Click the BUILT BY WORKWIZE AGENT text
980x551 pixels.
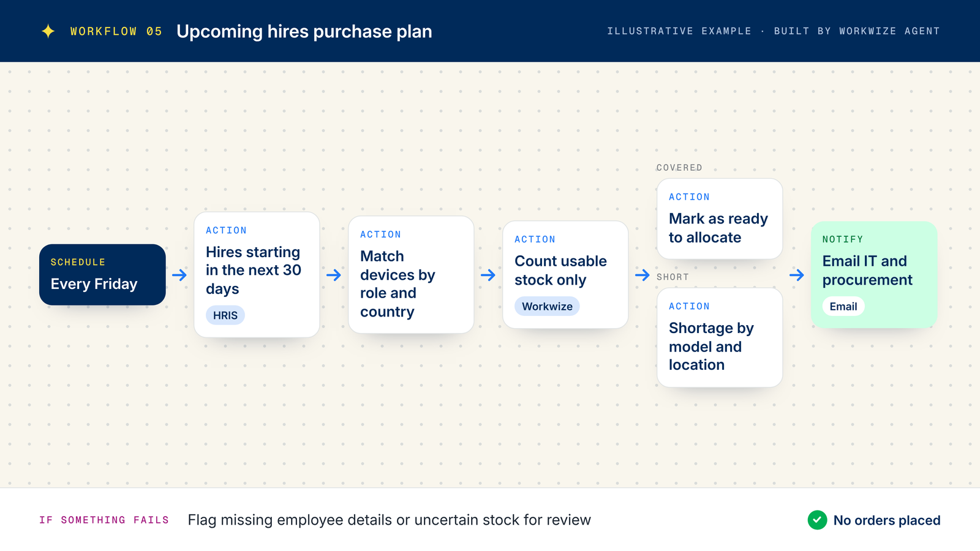click(x=857, y=31)
